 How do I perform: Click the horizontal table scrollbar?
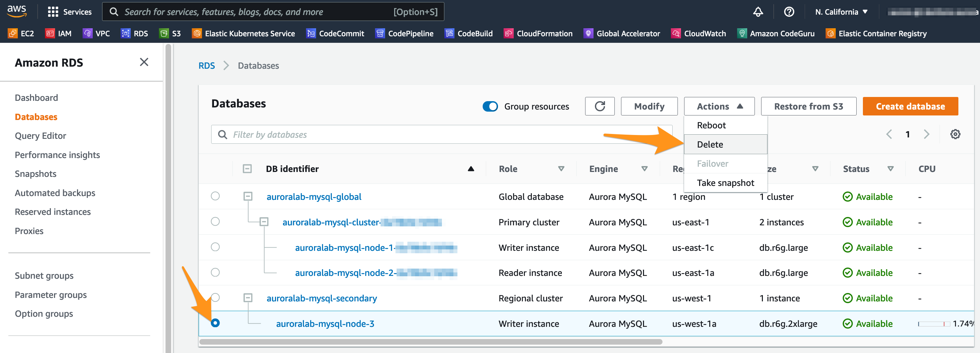click(430, 341)
